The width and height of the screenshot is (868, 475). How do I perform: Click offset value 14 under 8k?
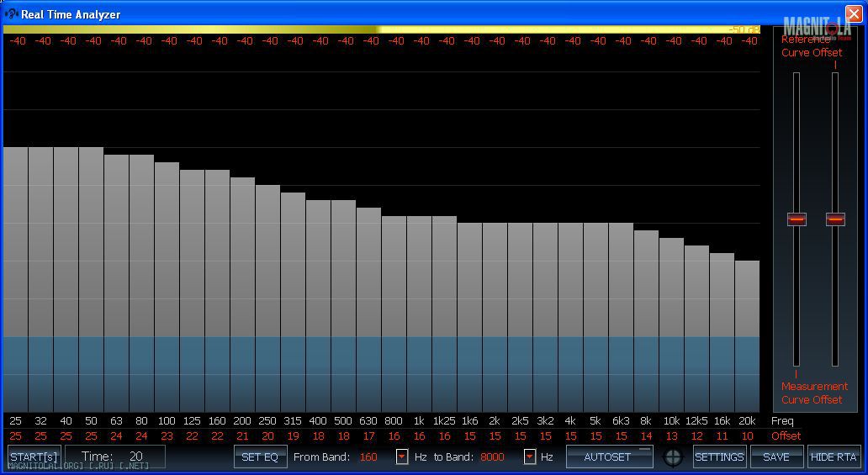coord(646,436)
